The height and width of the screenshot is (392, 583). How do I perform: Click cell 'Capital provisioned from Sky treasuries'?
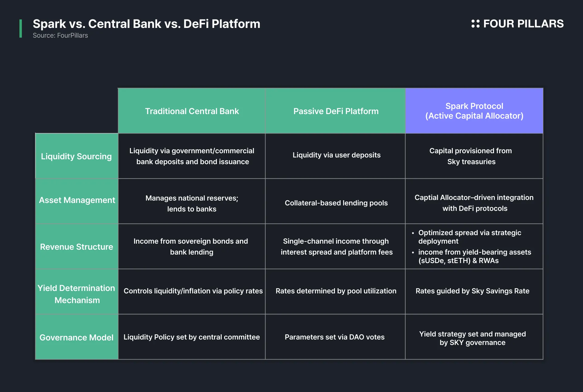(474, 156)
